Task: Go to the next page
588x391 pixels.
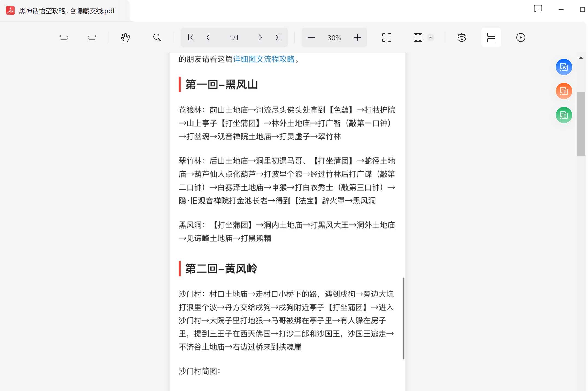Action: [260, 37]
